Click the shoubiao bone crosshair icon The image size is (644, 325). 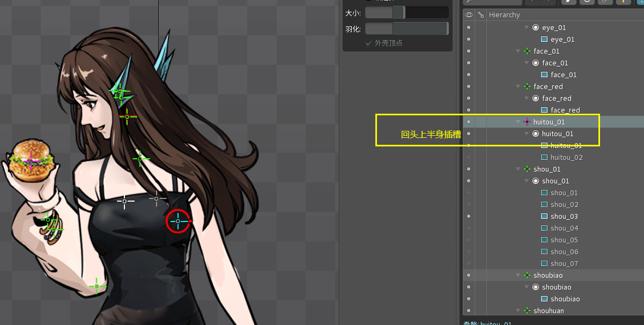tap(527, 276)
